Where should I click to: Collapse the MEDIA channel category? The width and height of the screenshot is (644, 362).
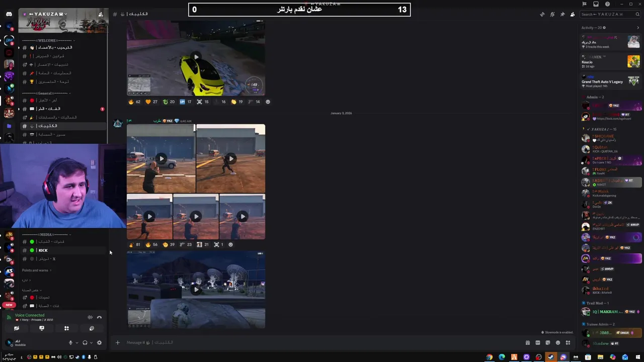coord(46,235)
